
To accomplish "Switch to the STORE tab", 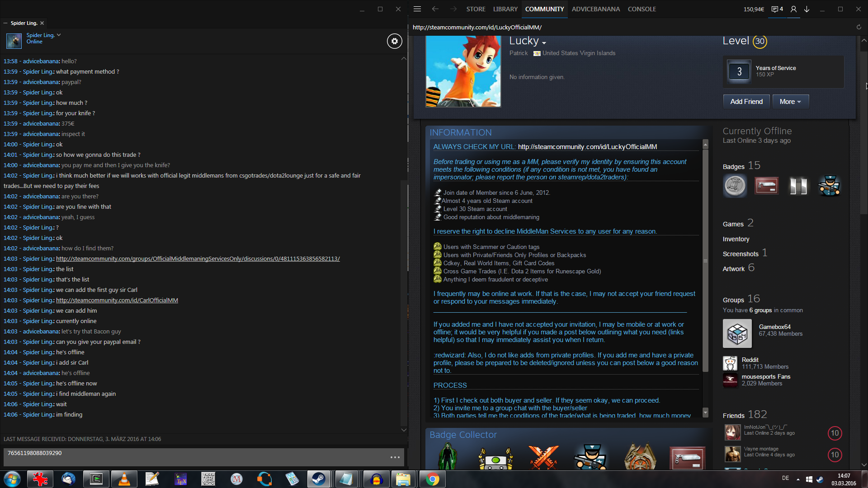I will [476, 9].
